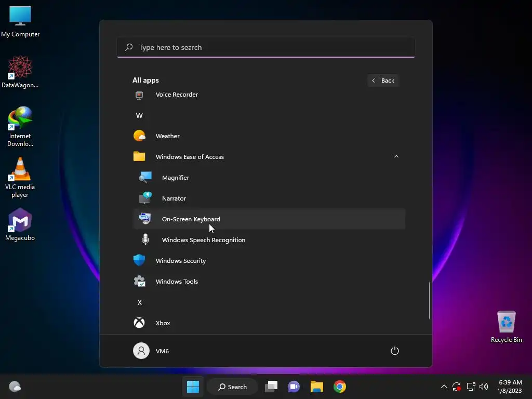Viewport: 532px width, 399px height.
Task: Start Narrator via its icon
Action: (145, 198)
